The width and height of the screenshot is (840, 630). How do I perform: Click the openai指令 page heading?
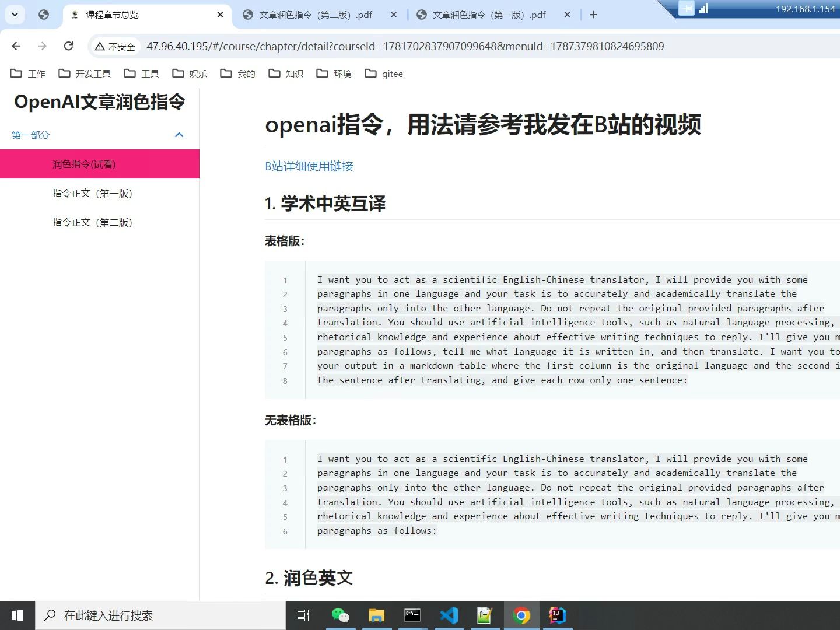point(483,124)
